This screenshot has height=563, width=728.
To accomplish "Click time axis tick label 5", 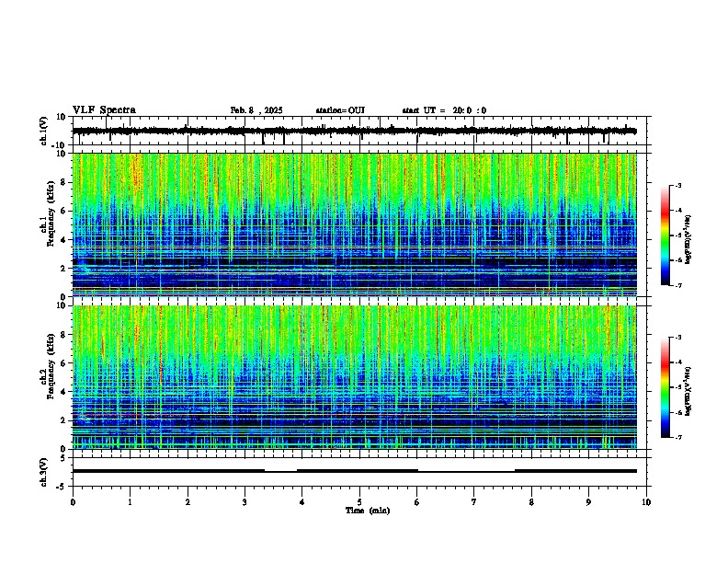I will pyautogui.click(x=359, y=502).
